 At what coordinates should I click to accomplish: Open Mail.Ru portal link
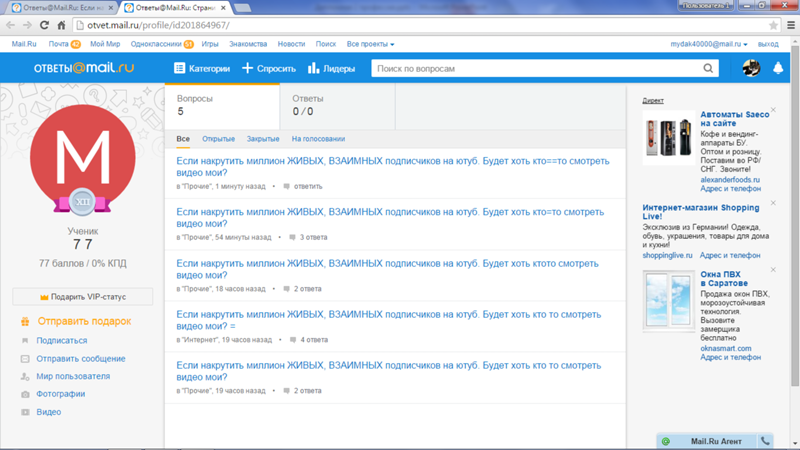point(24,44)
